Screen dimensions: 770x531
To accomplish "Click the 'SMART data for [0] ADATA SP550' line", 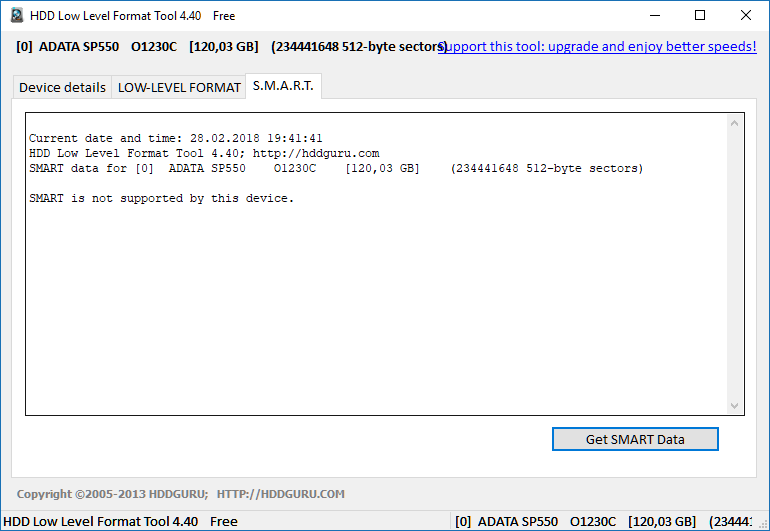I will tap(336, 168).
